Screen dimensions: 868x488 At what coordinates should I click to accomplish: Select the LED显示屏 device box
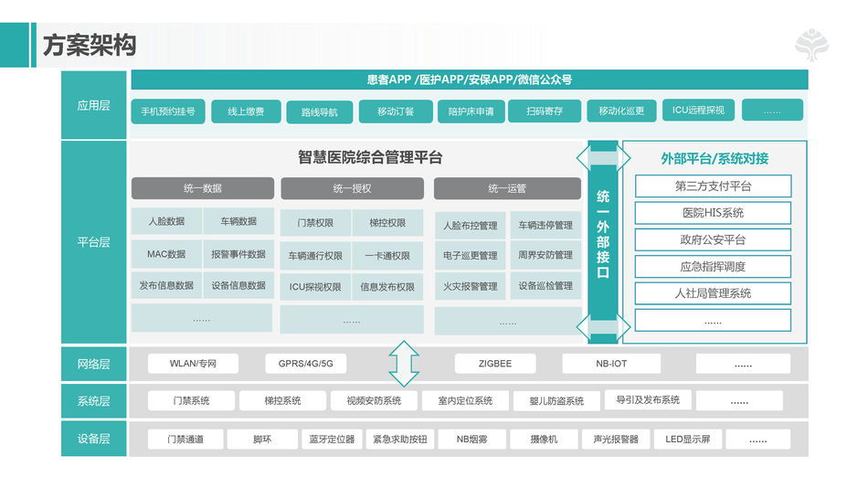tap(693, 440)
